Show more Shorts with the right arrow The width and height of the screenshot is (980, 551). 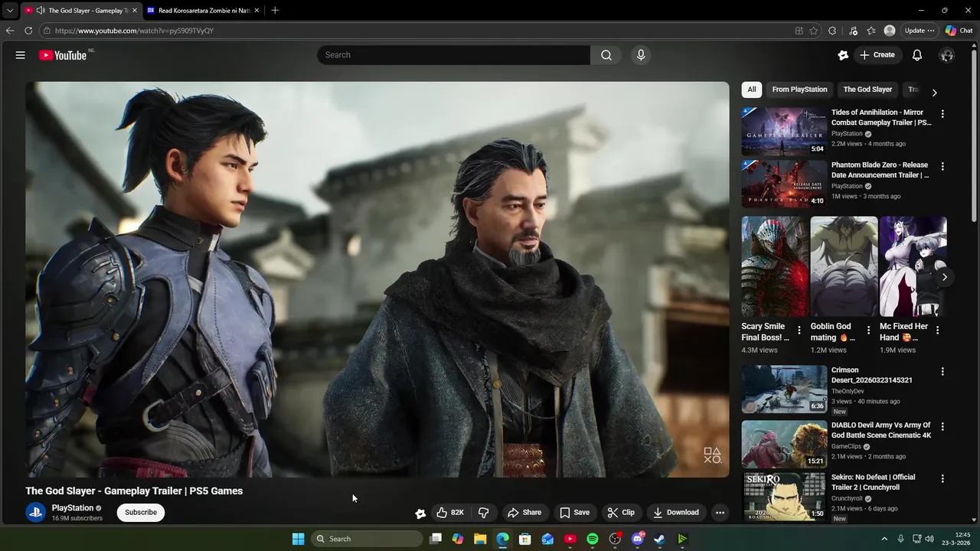coord(944,277)
